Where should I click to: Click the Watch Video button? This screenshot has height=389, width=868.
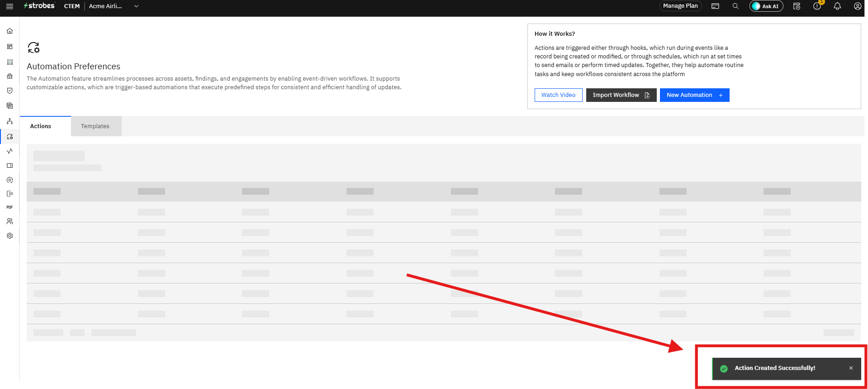pyautogui.click(x=558, y=95)
